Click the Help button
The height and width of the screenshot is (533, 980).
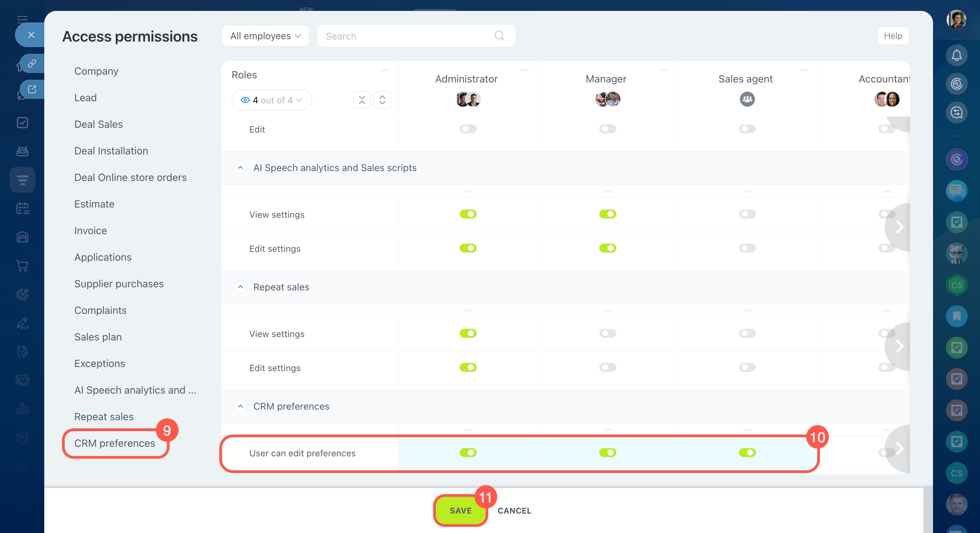click(892, 36)
